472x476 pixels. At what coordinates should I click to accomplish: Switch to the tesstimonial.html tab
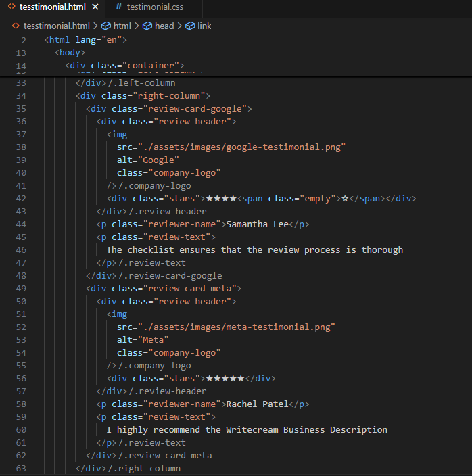click(x=53, y=7)
